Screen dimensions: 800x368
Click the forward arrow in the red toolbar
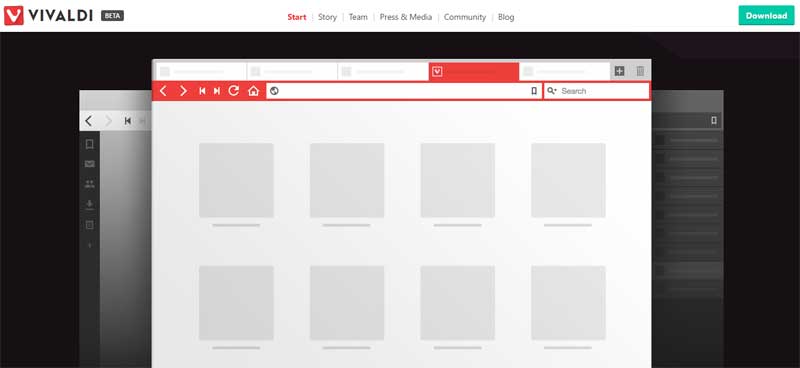[183, 91]
